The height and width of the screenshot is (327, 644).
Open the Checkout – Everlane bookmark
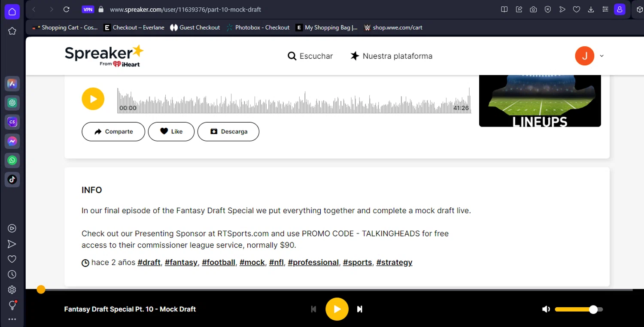coord(134,27)
